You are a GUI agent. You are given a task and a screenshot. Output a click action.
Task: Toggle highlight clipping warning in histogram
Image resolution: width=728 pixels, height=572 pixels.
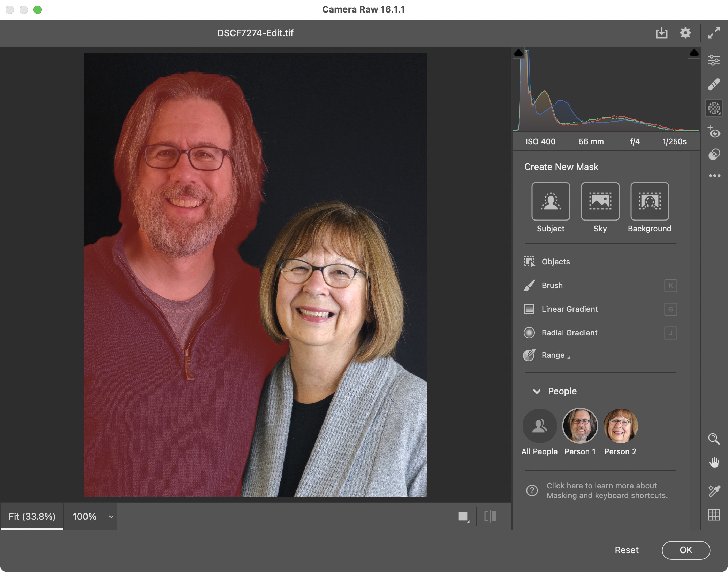(x=694, y=53)
